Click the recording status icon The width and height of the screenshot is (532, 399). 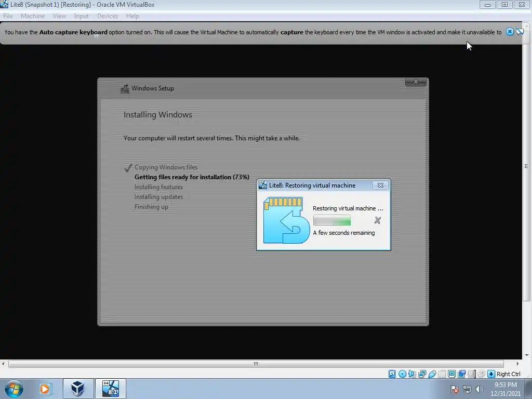[461, 374]
